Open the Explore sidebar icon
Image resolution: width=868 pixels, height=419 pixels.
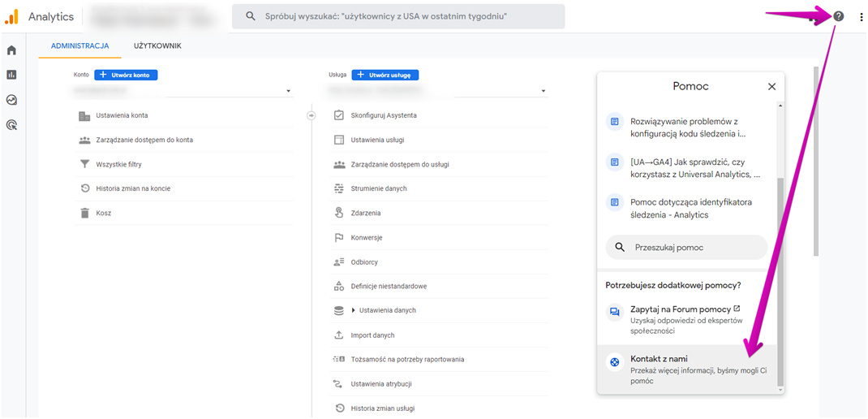[11, 100]
